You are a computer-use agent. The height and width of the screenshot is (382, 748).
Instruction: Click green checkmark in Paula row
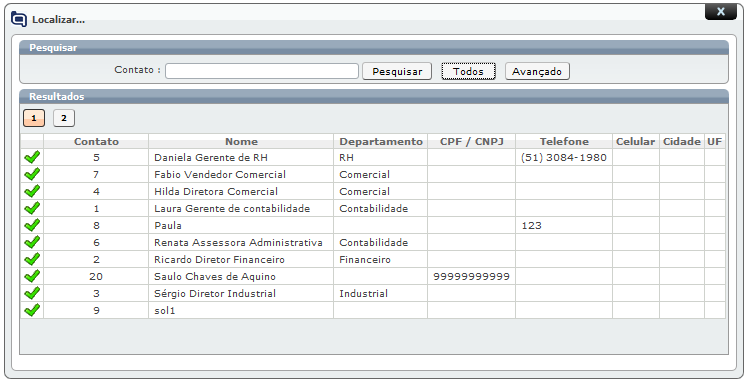[x=32, y=225]
